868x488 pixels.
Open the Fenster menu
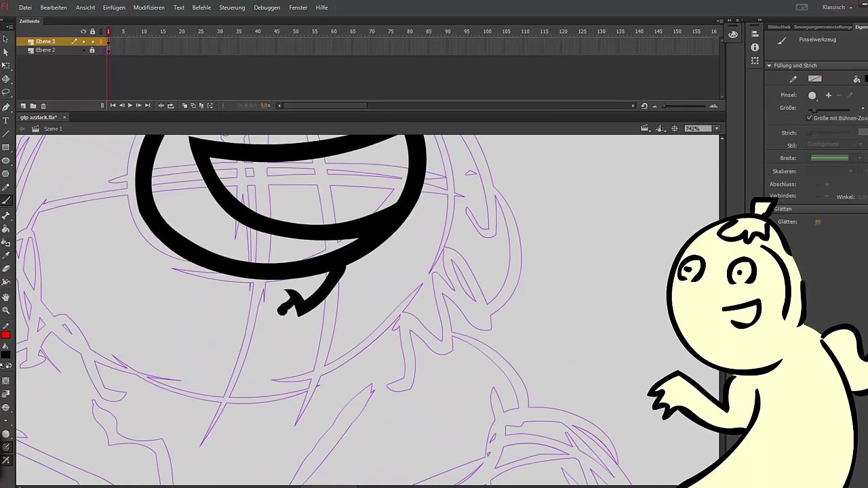tap(298, 7)
